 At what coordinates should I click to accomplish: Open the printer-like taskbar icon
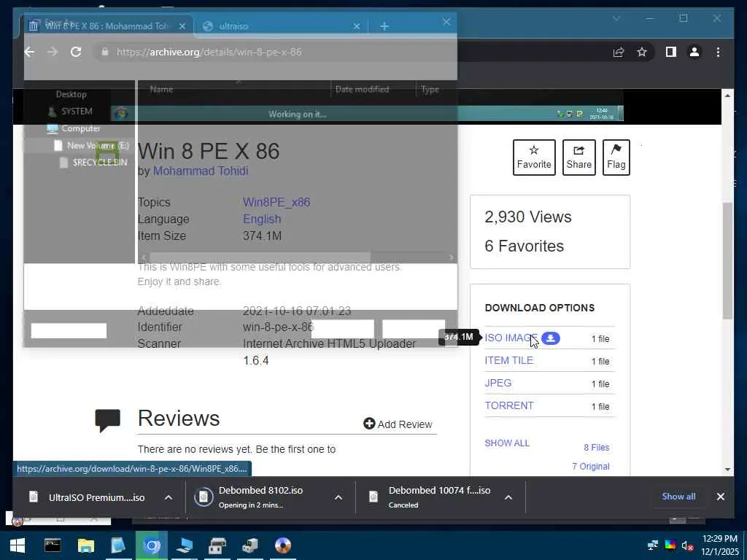(x=217, y=545)
